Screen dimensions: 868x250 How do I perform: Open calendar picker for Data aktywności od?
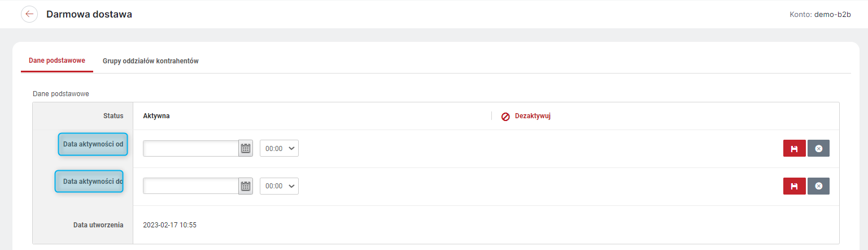[246, 148]
